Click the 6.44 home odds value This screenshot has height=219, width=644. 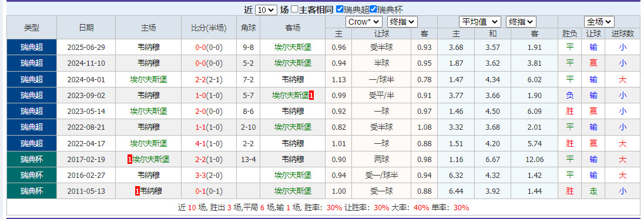[x=456, y=191]
